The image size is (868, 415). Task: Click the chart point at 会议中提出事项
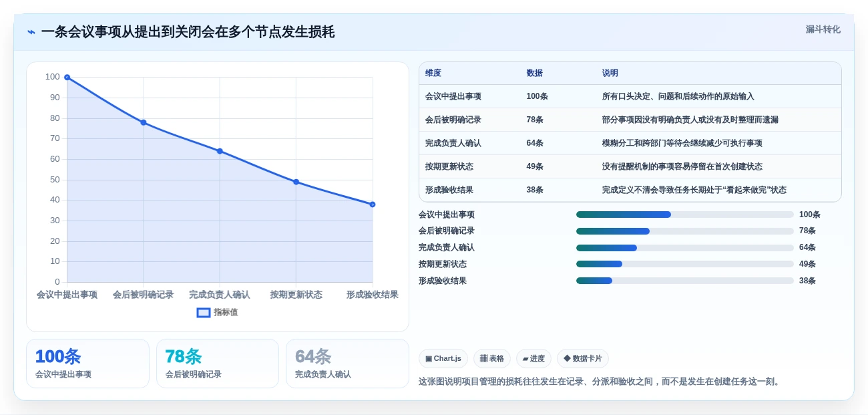click(x=67, y=78)
